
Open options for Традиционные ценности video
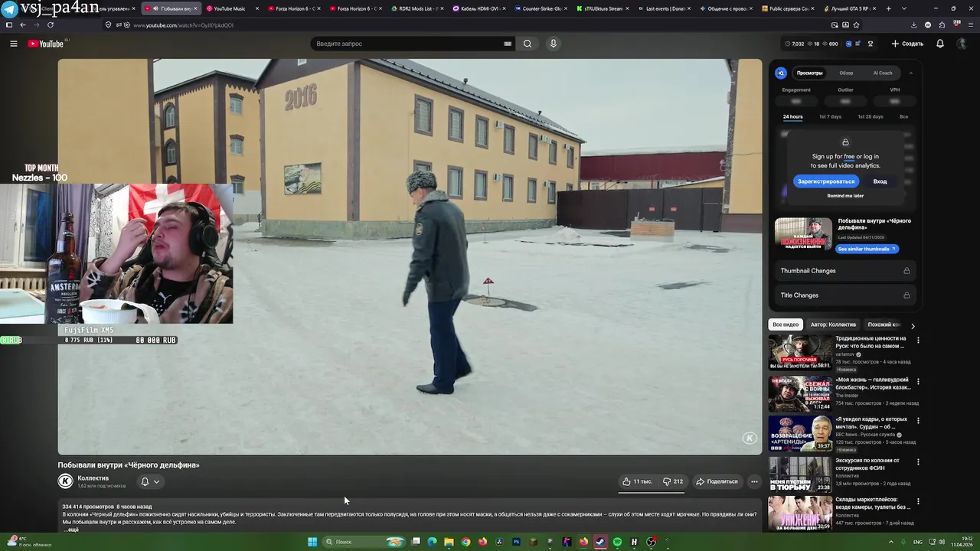click(918, 340)
